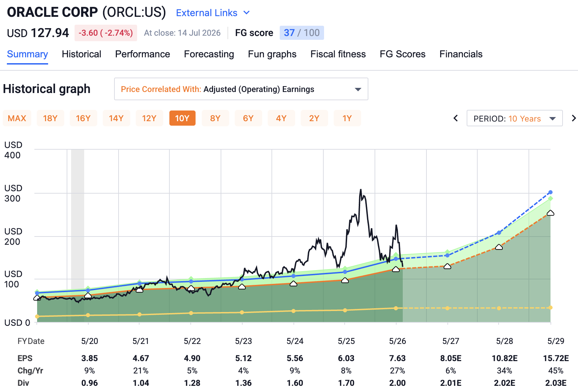This screenshot has width=578, height=392.
Task: Open the Performance tab
Action: (x=143, y=54)
